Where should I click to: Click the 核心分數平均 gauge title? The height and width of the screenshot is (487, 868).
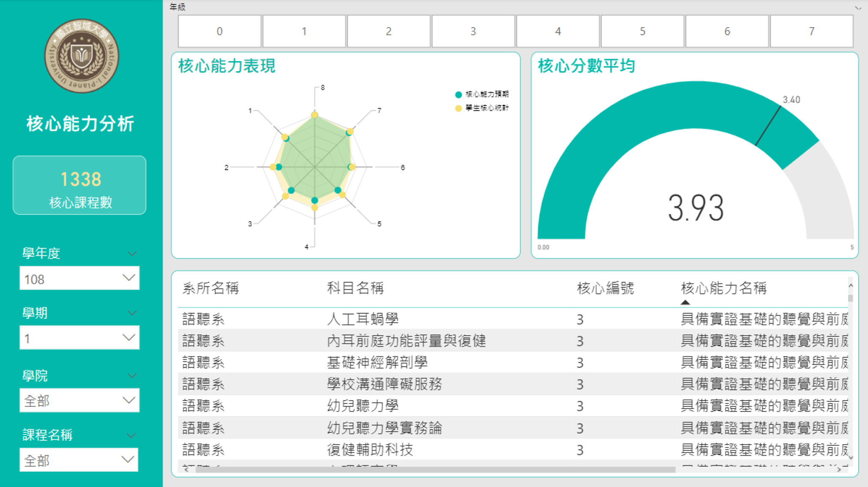(x=586, y=66)
